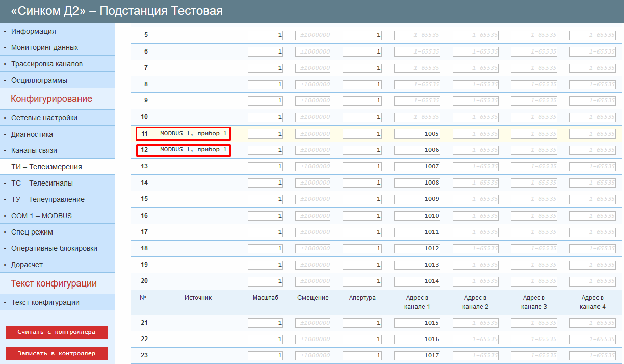Select Осциллограммы menu item
The width and height of the screenshot is (624, 364).
(39, 80)
